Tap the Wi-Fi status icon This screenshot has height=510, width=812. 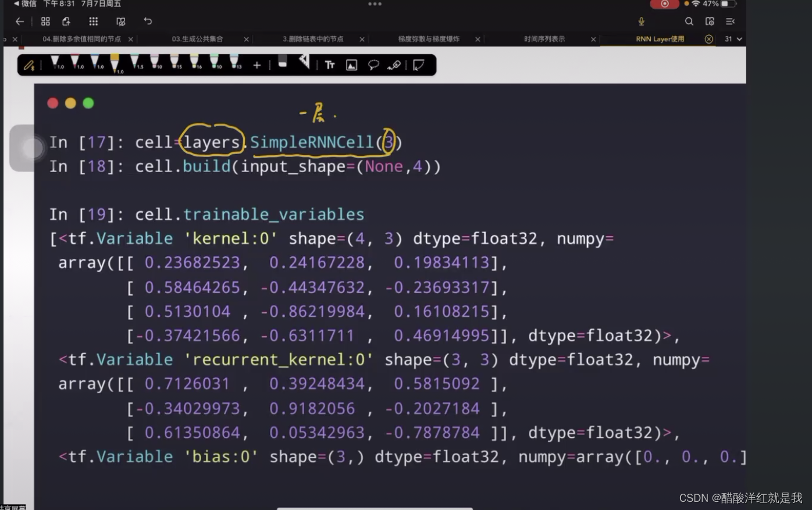tap(695, 3)
